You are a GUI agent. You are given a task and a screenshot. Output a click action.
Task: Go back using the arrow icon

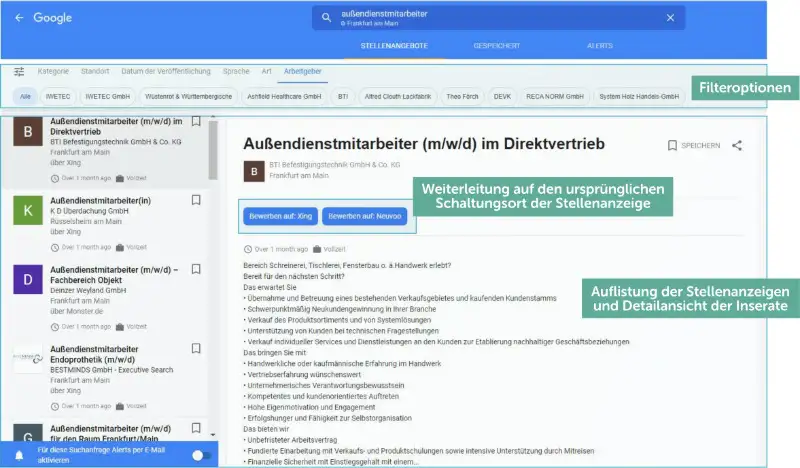19,18
